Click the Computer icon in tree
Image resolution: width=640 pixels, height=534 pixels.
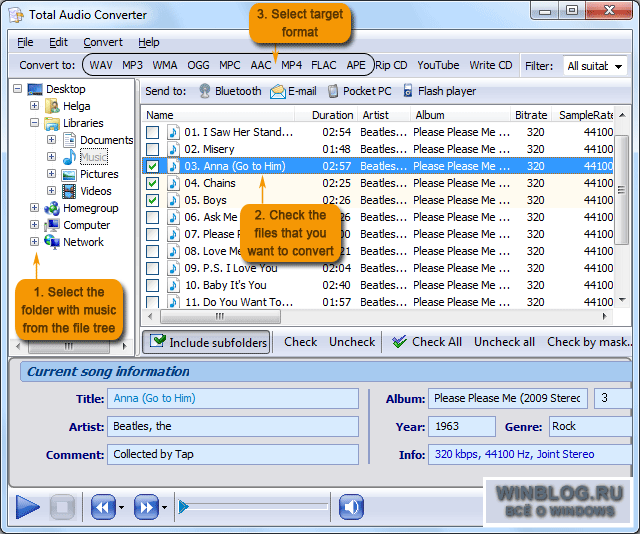[52, 225]
